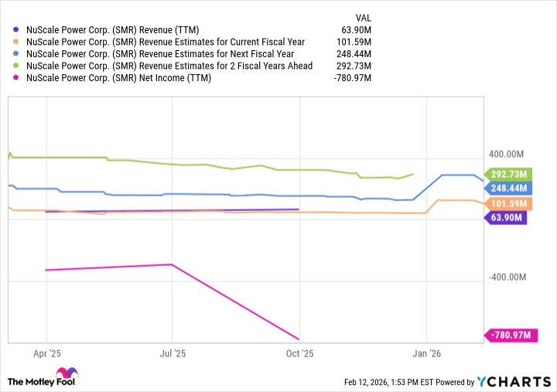Click the Jul '25 axis label
The height and width of the screenshot is (392, 557).
tap(172, 354)
